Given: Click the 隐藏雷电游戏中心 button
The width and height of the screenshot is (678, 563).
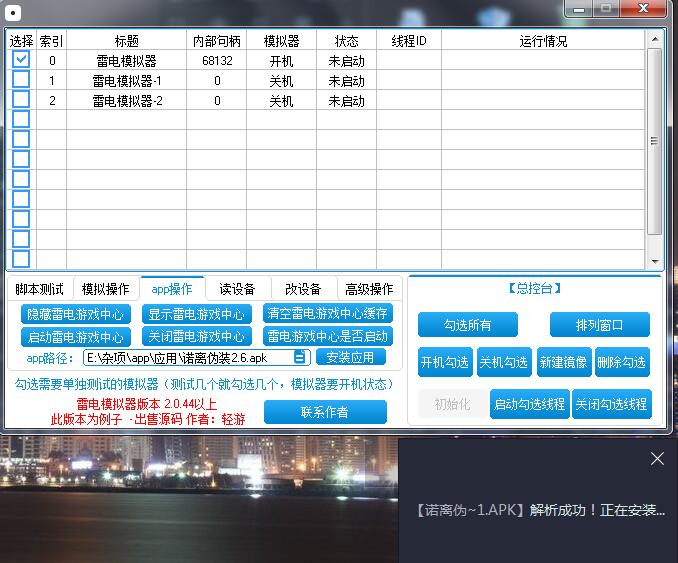Looking at the screenshot, I should click(75, 314).
